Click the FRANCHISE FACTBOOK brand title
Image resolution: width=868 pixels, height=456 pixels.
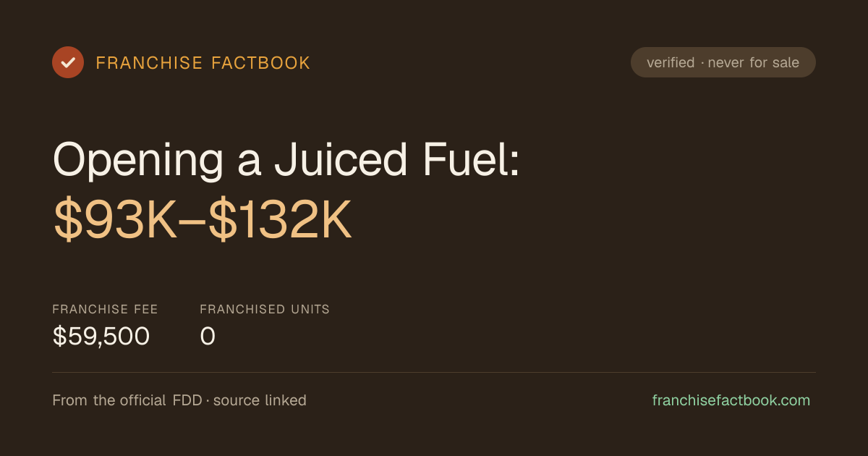tap(203, 63)
